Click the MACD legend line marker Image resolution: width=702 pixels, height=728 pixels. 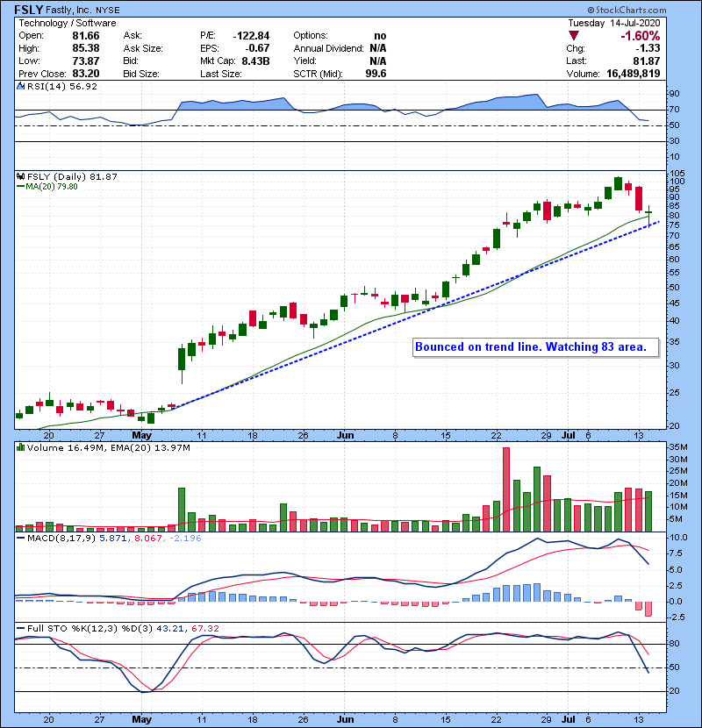click(x=20, y=539)
